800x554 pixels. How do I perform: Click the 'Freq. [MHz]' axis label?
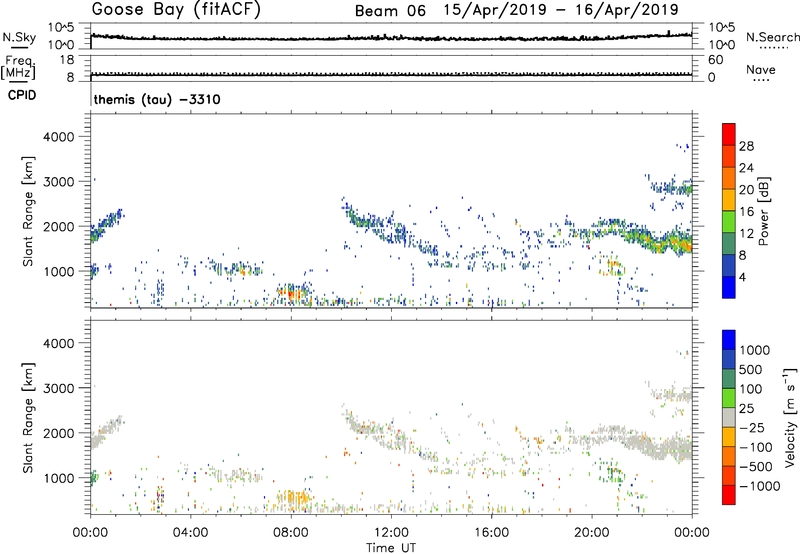click(18, 67)
